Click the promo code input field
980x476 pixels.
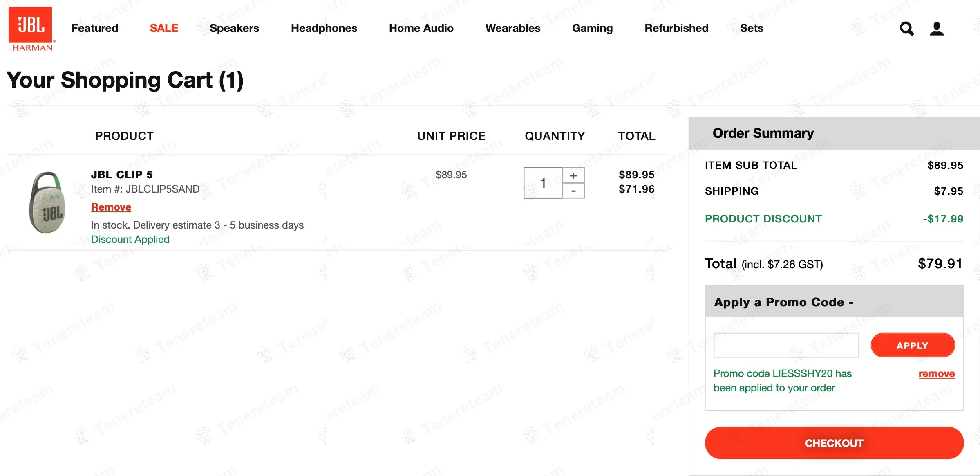[x=785, y=346]
